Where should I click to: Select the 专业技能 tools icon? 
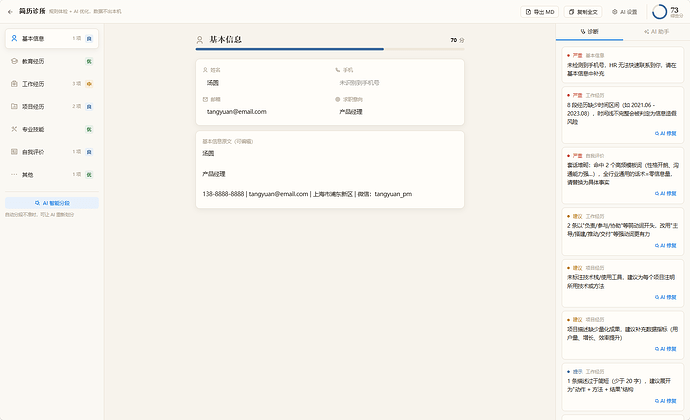pos(14,129)
